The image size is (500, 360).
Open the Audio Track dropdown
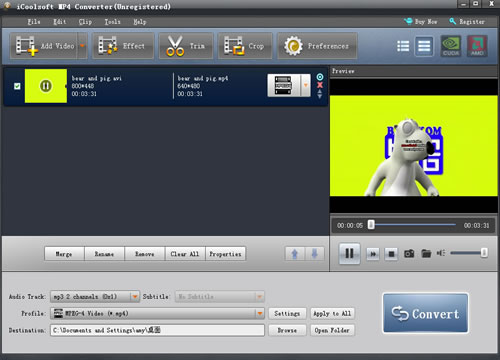tap(135, 296)
